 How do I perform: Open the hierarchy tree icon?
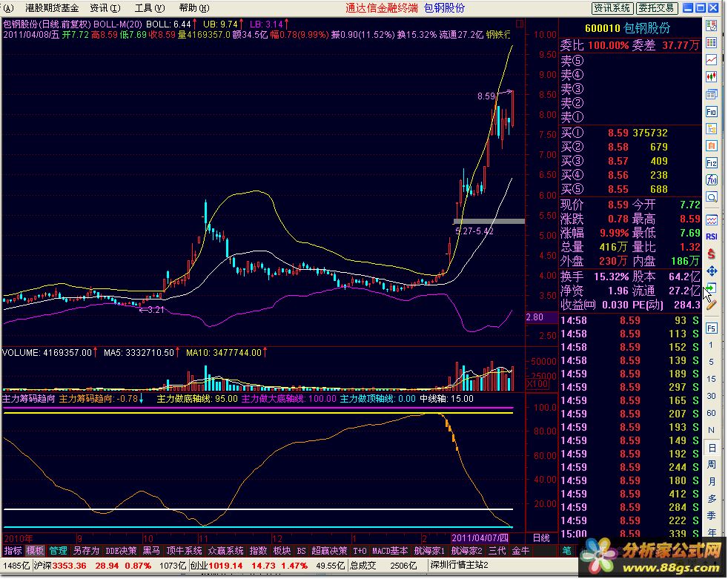pos(711,128)
